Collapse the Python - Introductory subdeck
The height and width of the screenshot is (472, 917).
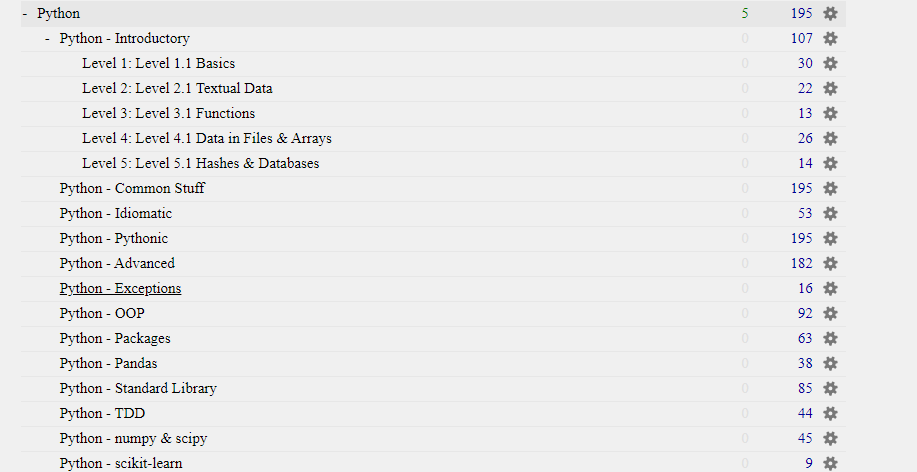(x=47, y=39)
